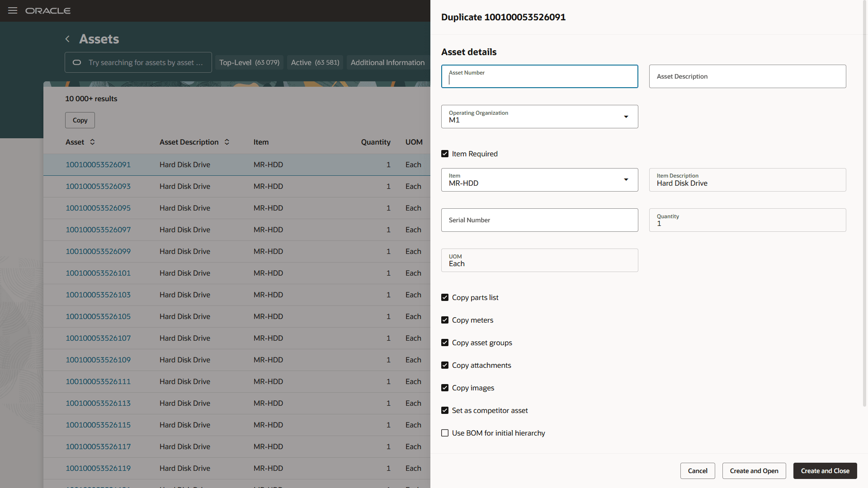
Task: Cancel the duplicate dialog
Action: tap(698, 471)
